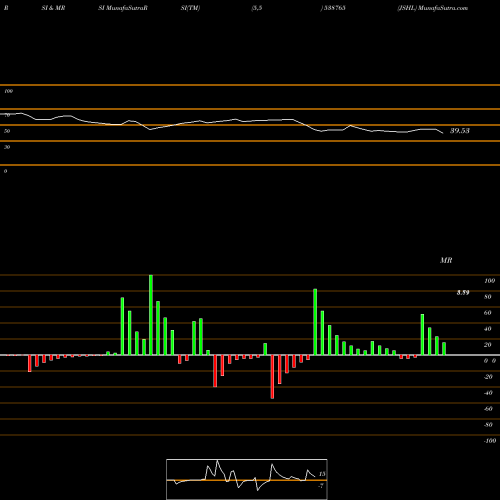This screenshot has width=500, height=500.
Task: Click the -80 label on MR axis
Action: [x=488, y=425]
